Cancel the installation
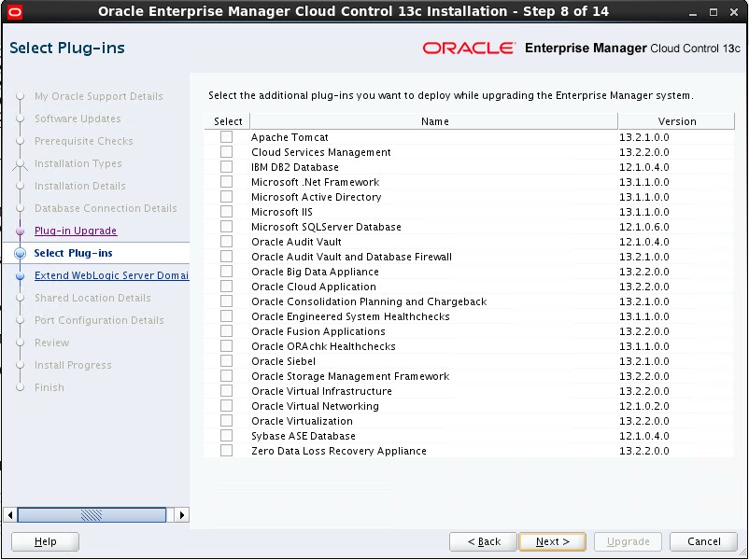Viewport: 749px width, 560px height. [x=703, y=541]
